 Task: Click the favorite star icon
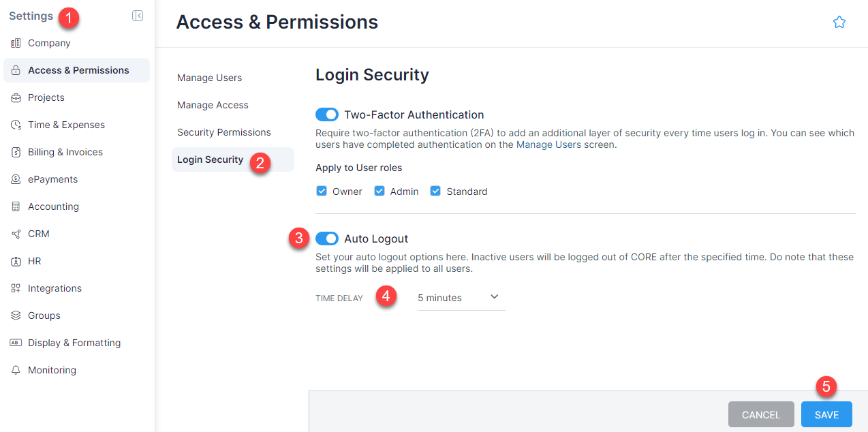point(839,22)
